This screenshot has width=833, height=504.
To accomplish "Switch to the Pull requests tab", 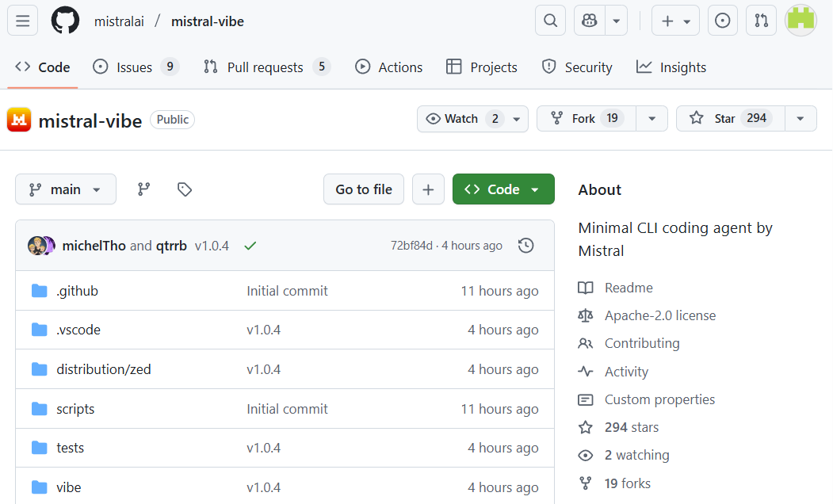I will click(266, 67).
